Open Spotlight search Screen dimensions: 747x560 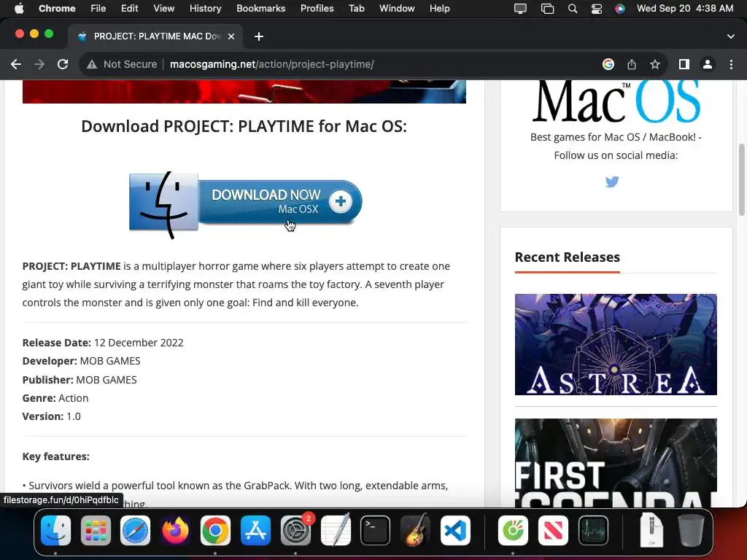coord(573,9)
